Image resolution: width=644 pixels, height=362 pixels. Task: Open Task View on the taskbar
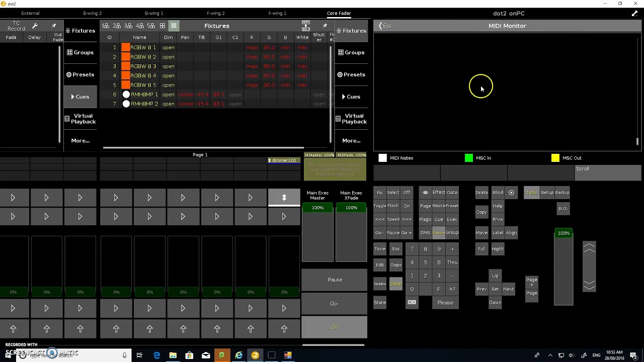click(139, 355)
